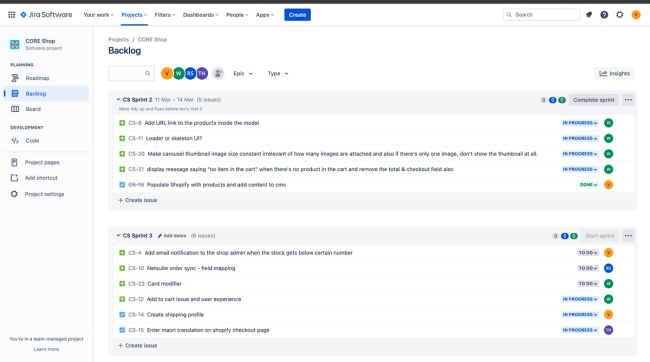Filter backlog by green W avatar
650x362 pixels.
178,73
